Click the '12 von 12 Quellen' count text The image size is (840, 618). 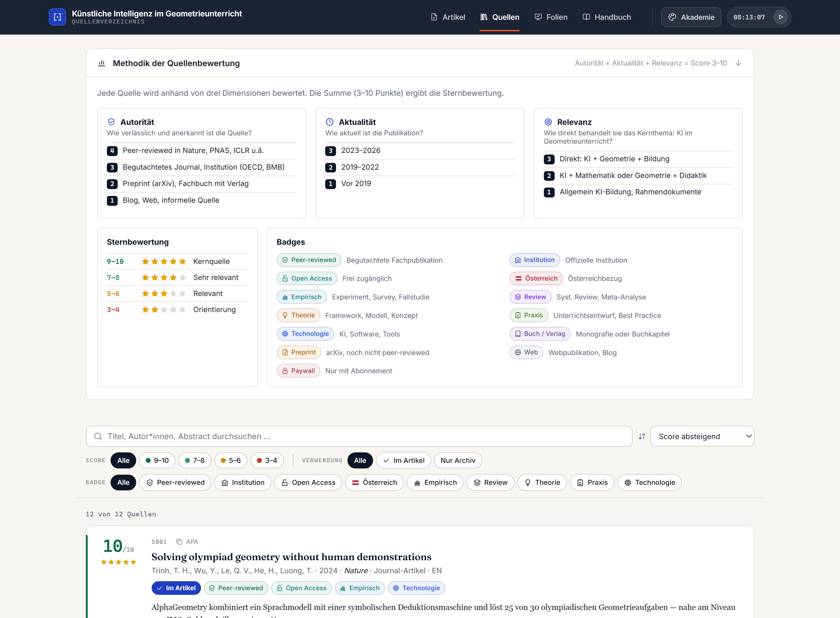pos(121,514)
